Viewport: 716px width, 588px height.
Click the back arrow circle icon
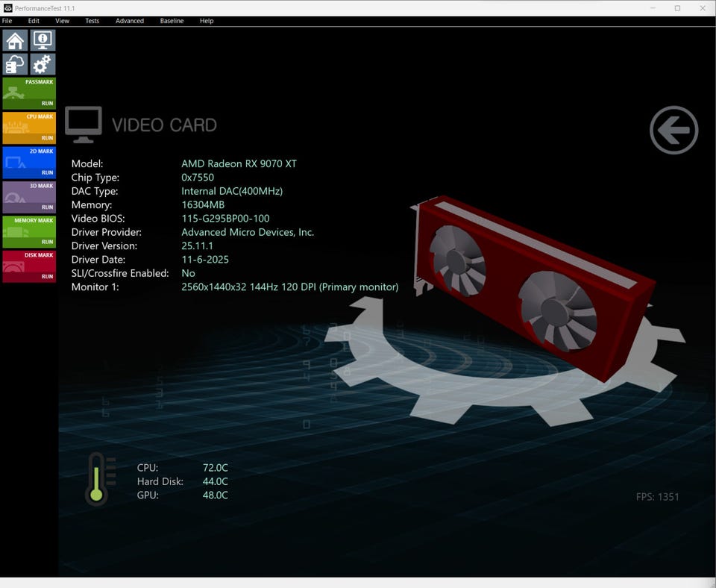click(x=673, y=130)
